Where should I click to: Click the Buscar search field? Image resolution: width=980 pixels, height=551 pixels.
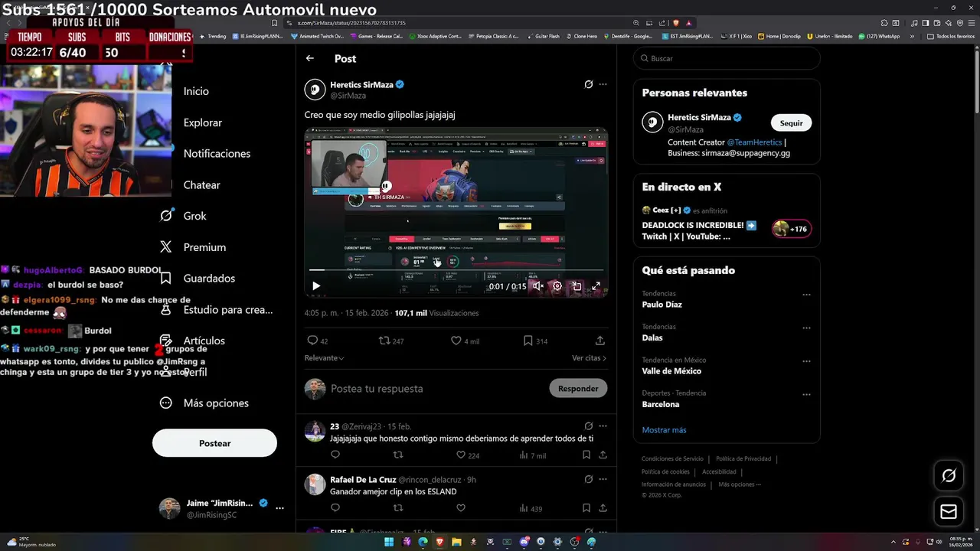[x=727, y=58]
